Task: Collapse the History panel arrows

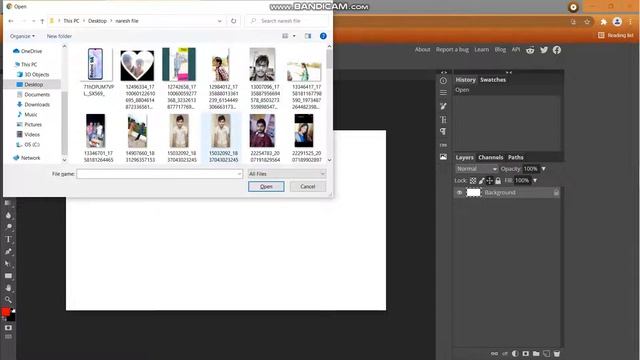Action: (x=509, y=72)
